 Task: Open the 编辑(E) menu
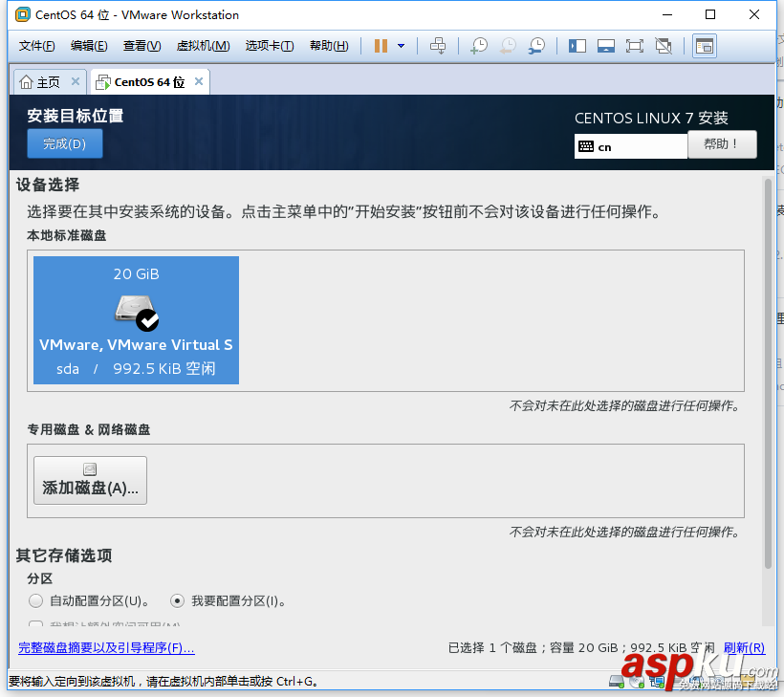coord(89,46)
